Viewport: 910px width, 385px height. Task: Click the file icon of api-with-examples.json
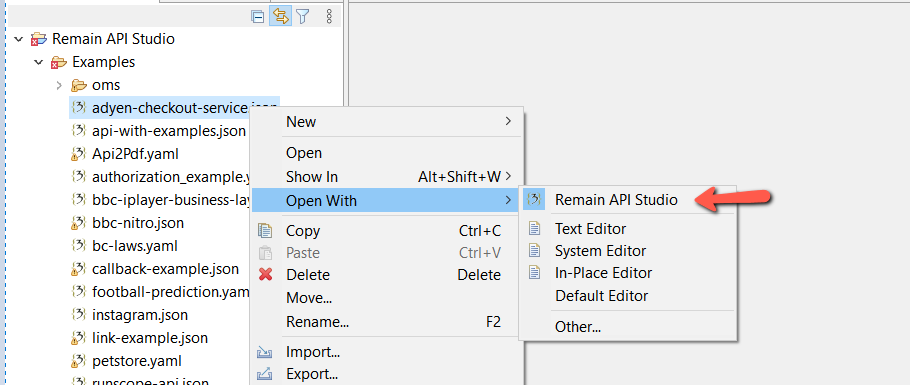point(78,131)
